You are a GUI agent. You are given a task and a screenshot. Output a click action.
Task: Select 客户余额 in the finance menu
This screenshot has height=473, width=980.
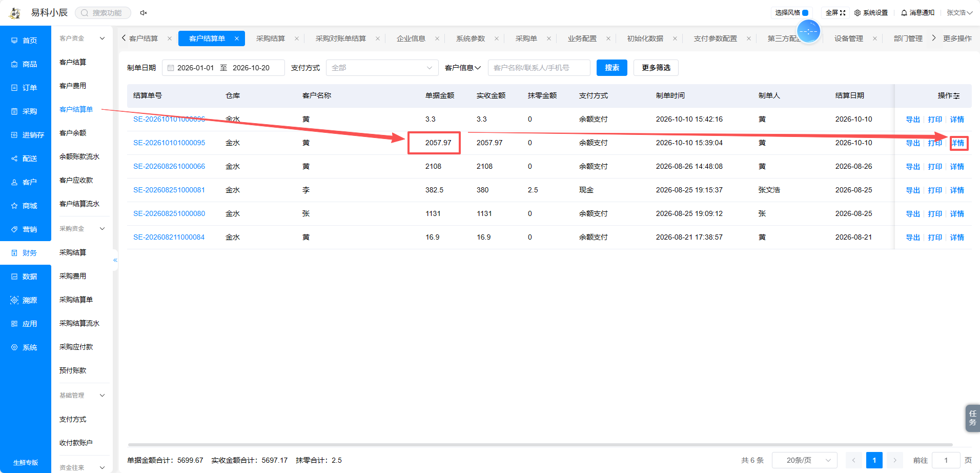tap(73, 133)
